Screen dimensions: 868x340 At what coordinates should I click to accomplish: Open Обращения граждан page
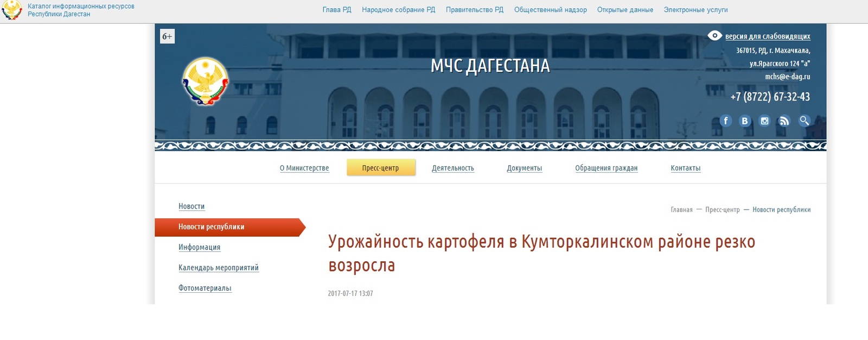click(x=606, y=168)
